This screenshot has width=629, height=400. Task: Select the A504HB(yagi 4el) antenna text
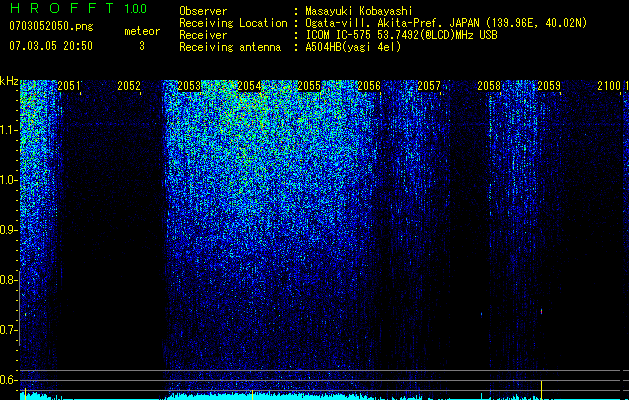353,47
